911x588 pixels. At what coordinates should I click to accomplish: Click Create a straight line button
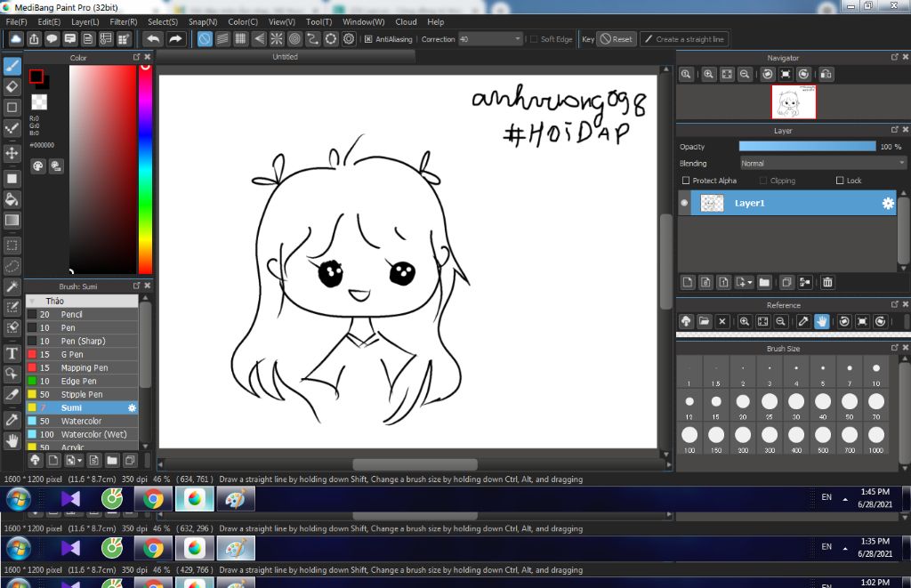tap(685, 39)
